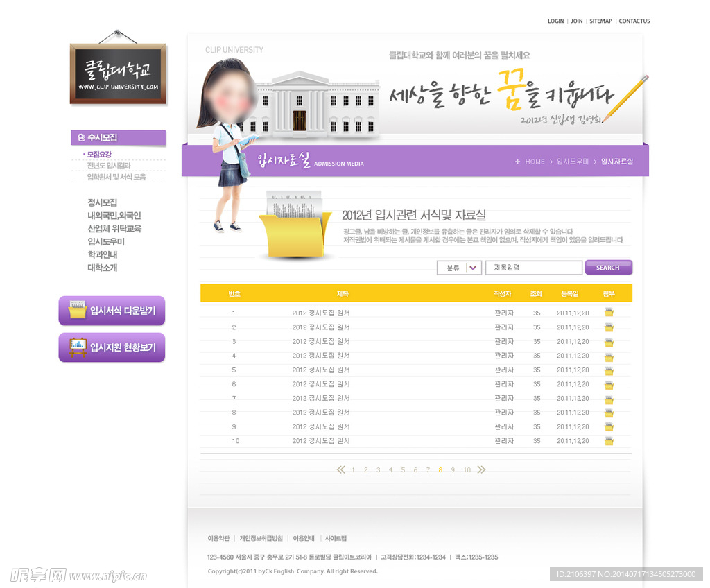Open the SITEMAP link

[600, 21]
